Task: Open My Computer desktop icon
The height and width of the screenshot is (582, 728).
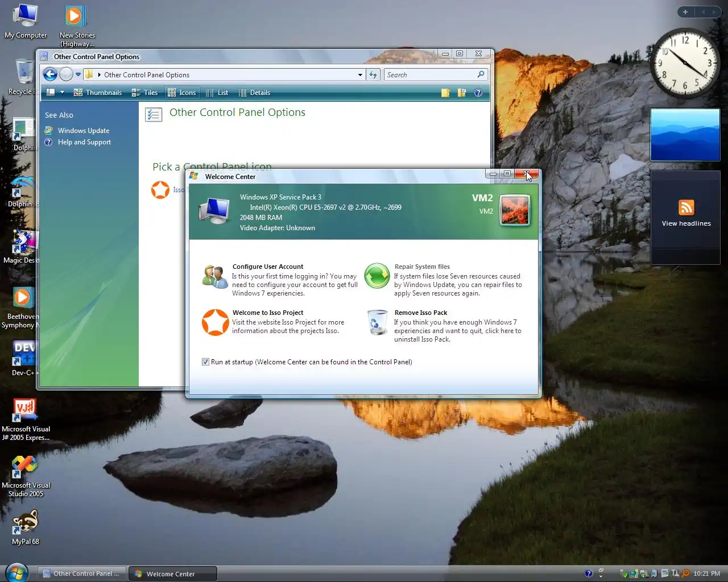Action: coord(26,22)
